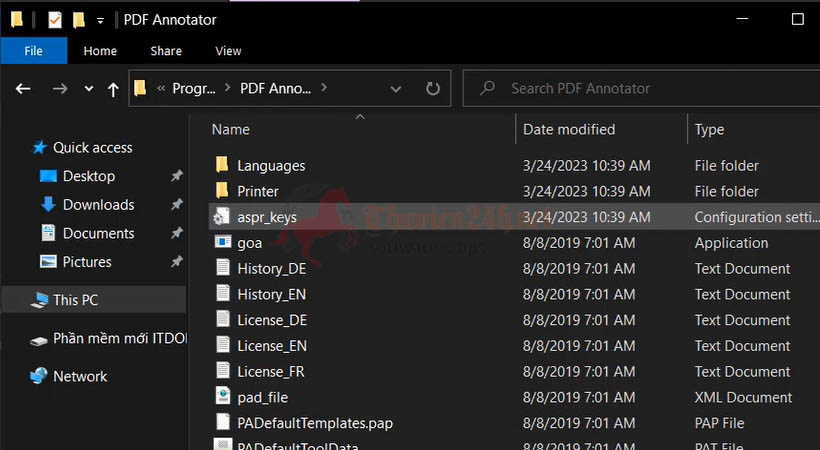The width and height of the screenshot is (820, 450).
Task: Unpin Downloads using its pin icon
Action: click(177, 205)
